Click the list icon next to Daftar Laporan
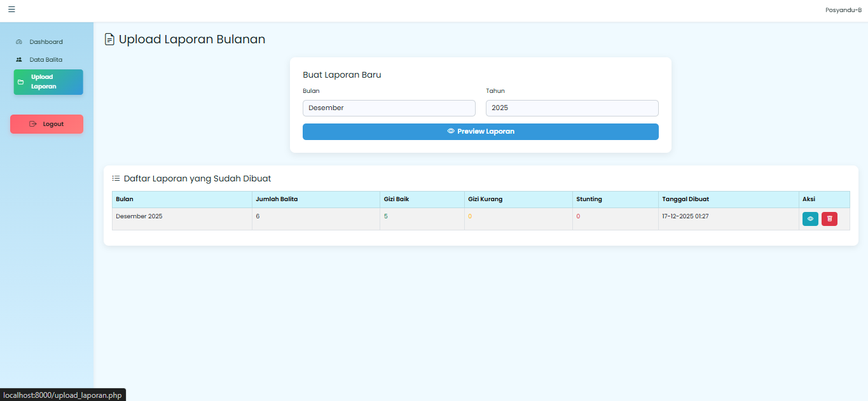 tap(115, 178)
